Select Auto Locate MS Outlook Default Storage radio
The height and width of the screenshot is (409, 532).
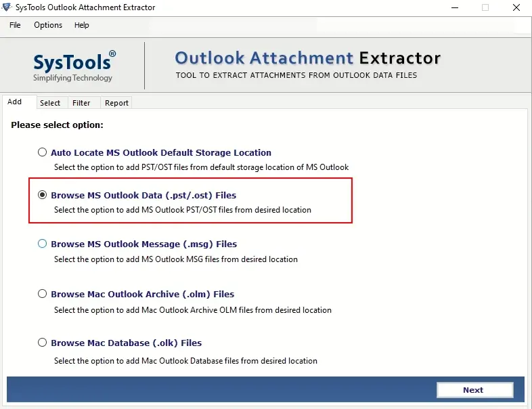42,152
